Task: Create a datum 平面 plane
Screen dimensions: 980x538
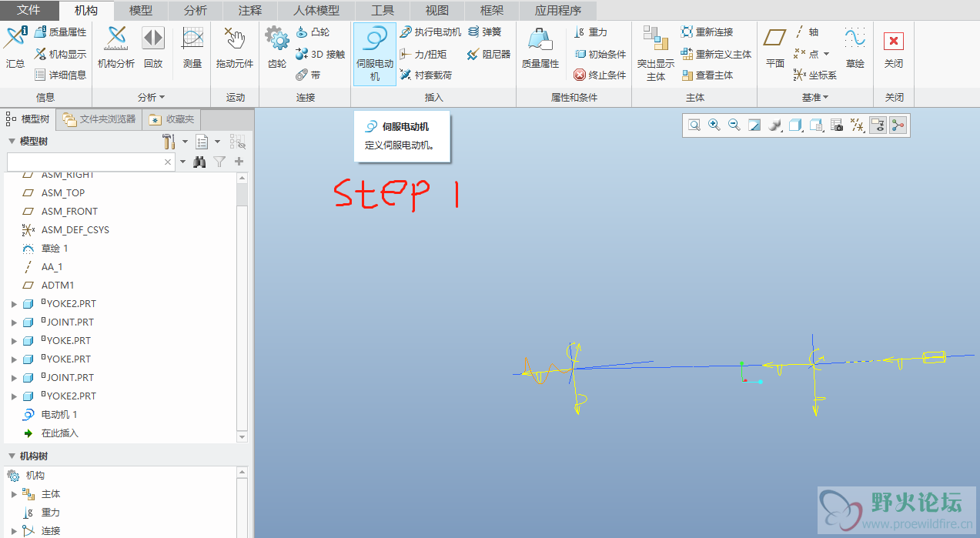Action: click(775, 47)
